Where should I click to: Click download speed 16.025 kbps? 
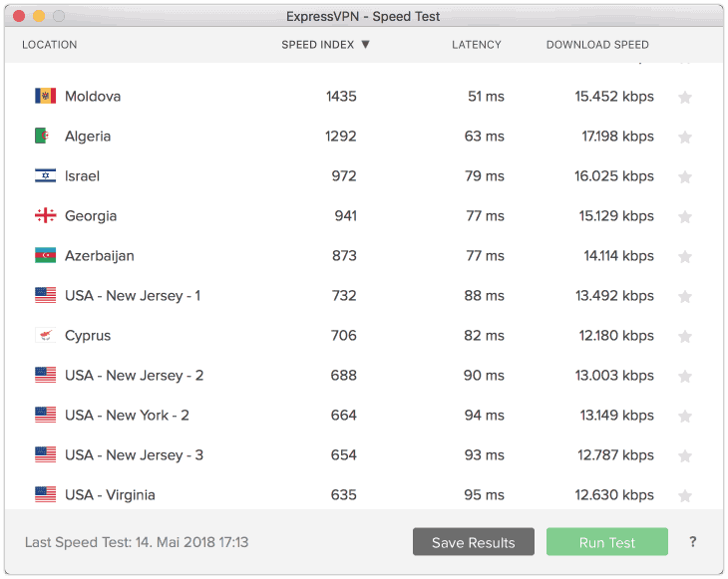tap(614, 176)
